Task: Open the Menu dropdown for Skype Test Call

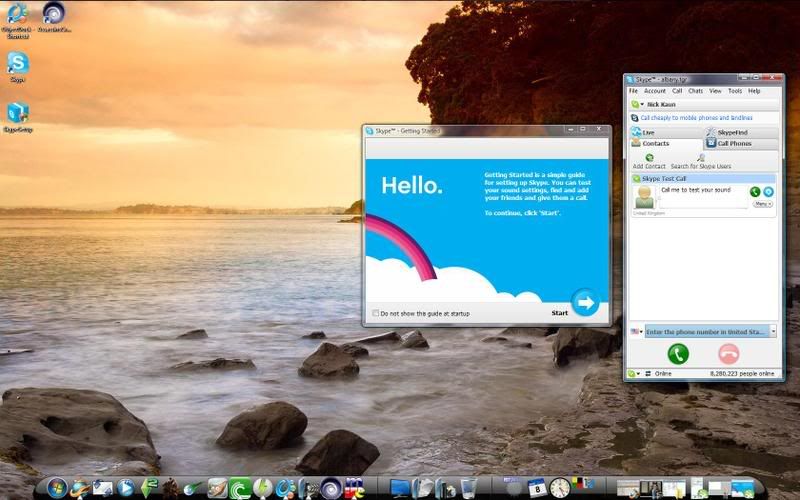Action: coord(762,204)
